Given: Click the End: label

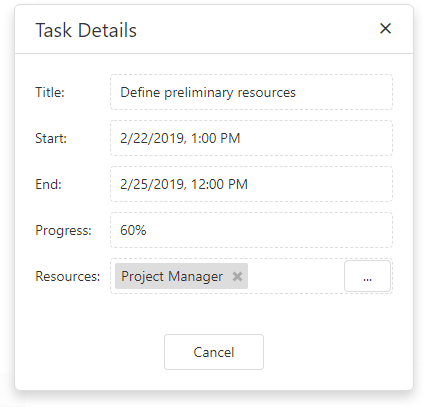Looking at the screenshot, I should pos(48,184).
